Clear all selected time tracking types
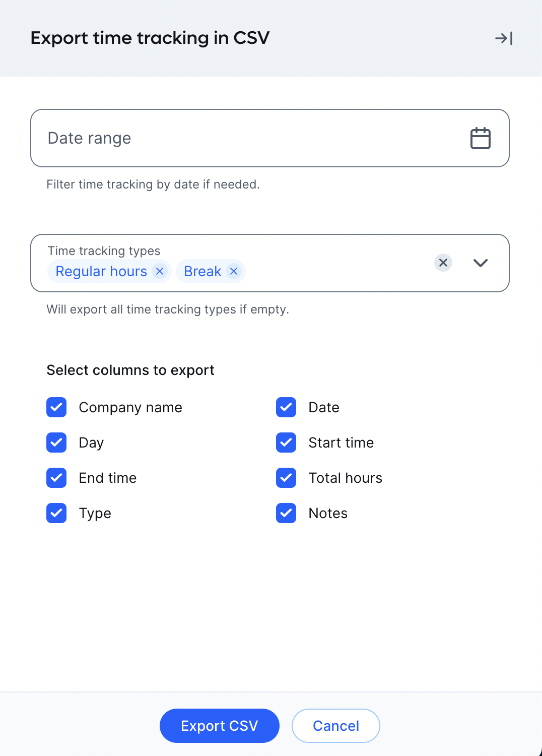Screen dimensions: 542x756 (443, 263)
